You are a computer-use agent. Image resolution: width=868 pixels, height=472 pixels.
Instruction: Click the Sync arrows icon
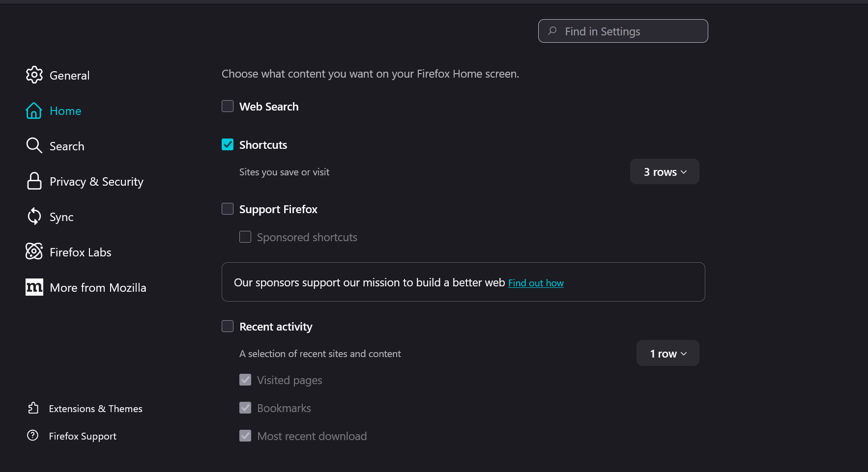pyautogui.click(x=34, y=216)
